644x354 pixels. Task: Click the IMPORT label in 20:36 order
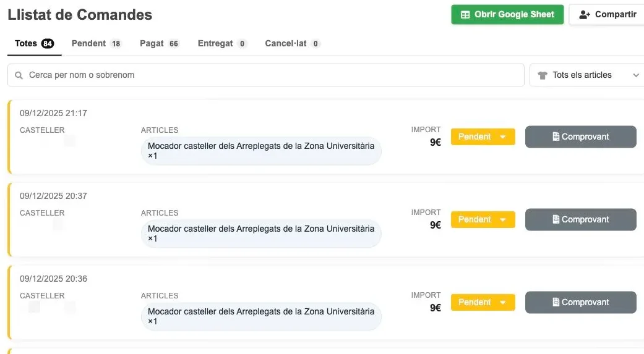[x=426, y=295]
